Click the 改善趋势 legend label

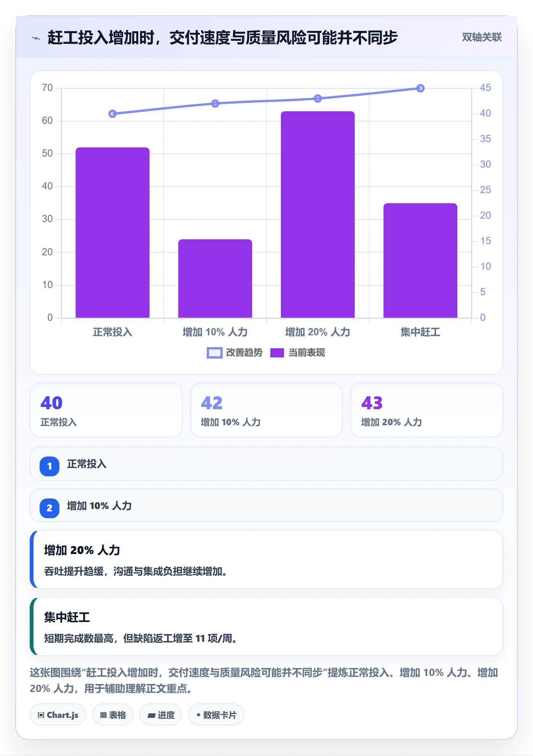click(244, 353)
